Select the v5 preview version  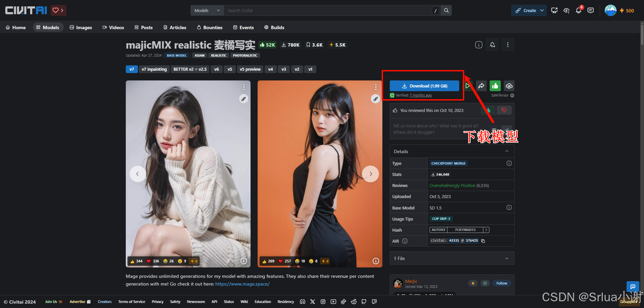pyautogui.click(x=250, y=69)
